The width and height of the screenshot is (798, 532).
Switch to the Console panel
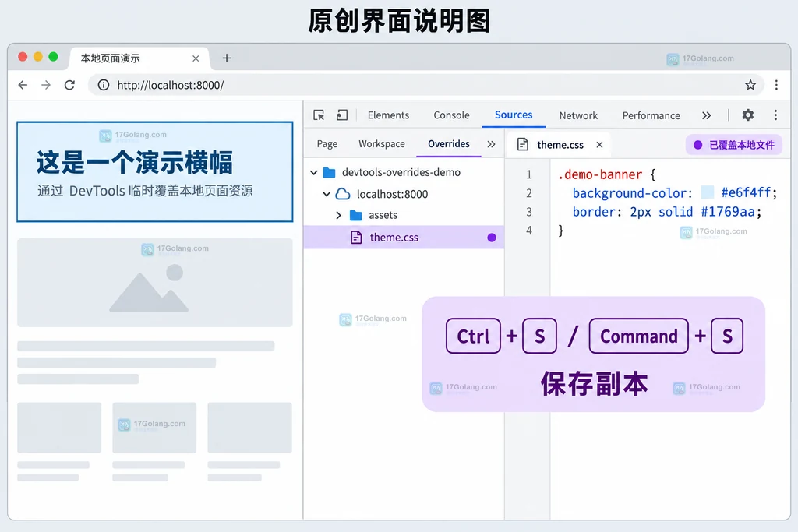[451, 115]
